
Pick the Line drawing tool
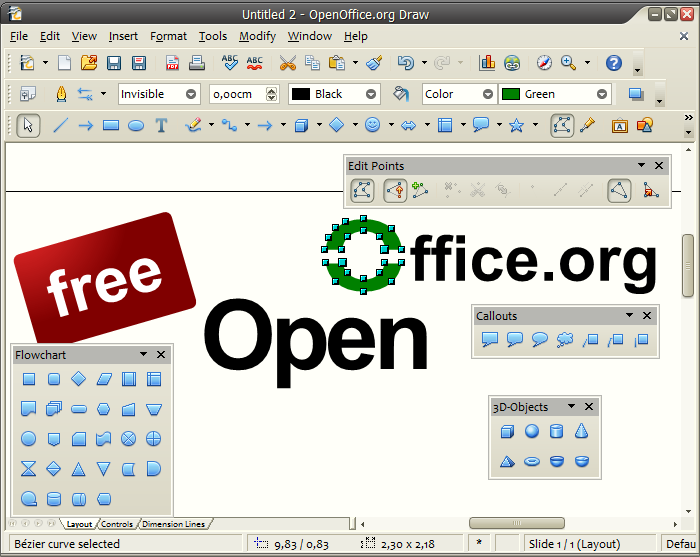pos(60,125)
